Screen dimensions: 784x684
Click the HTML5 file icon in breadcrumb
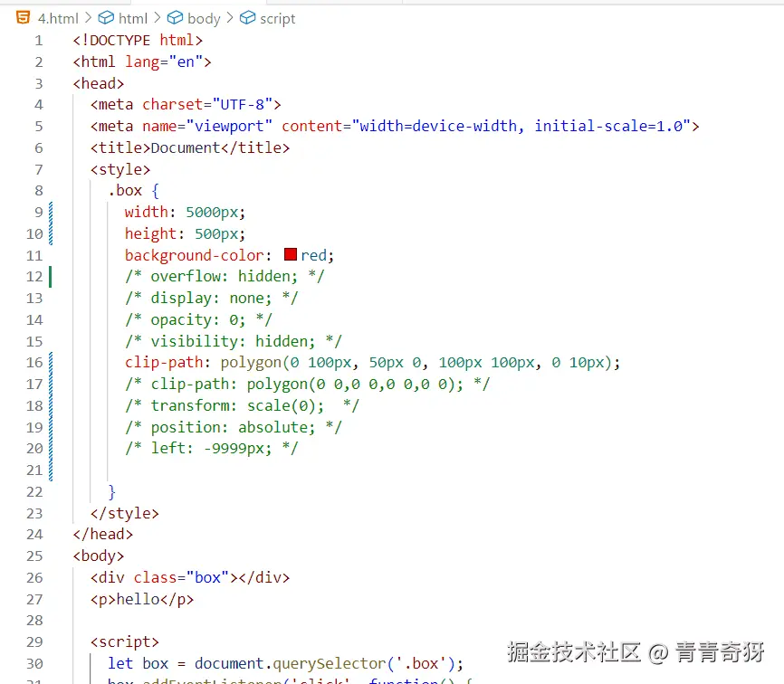click(23, 17)
